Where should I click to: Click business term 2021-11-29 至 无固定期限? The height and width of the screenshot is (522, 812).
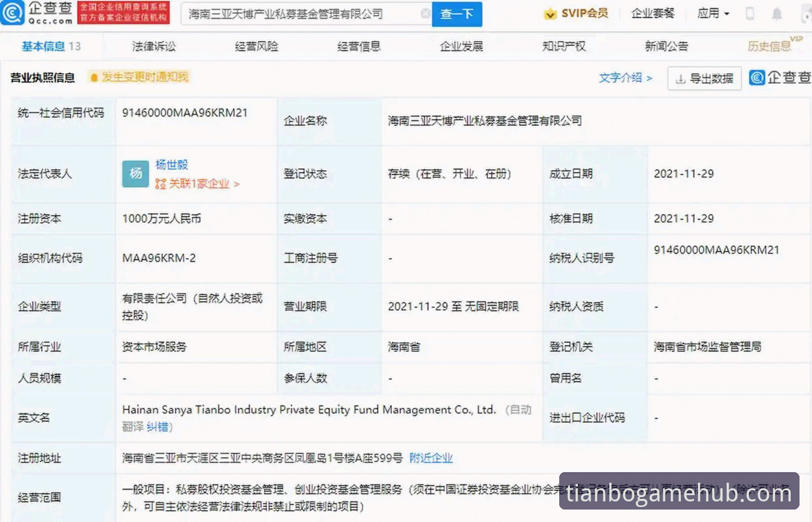click(x=453, y=307)
